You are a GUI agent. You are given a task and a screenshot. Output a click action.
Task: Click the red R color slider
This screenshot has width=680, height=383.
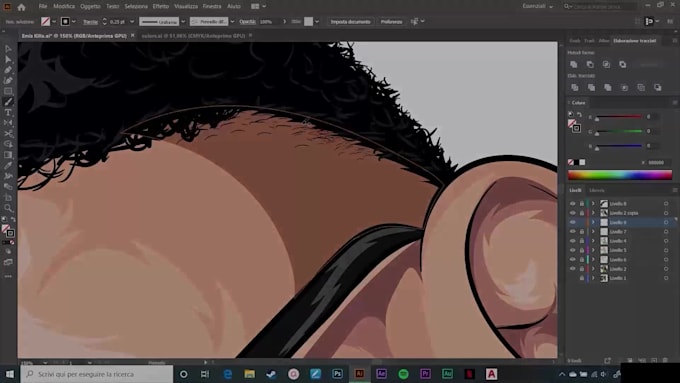(619, 117)
